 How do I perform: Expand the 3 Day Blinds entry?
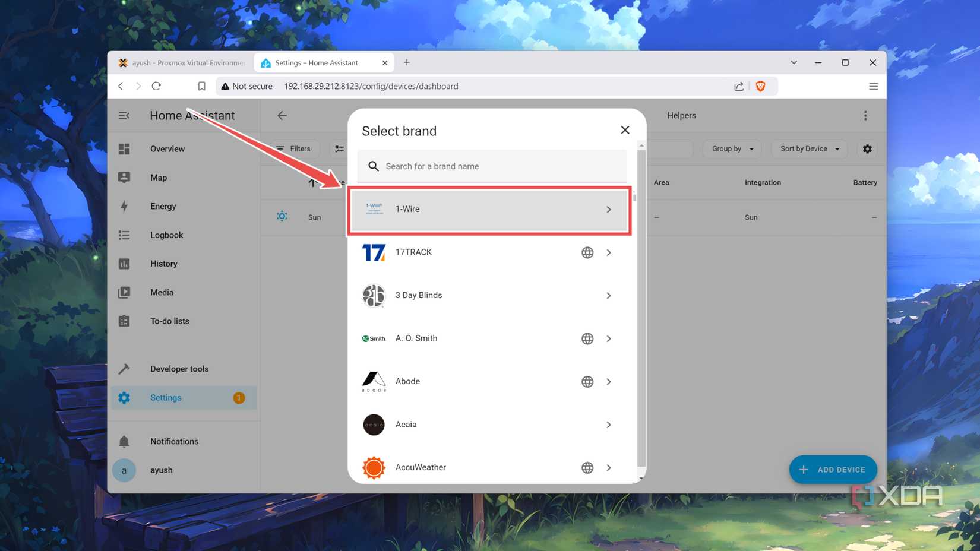tap(609, 296)
